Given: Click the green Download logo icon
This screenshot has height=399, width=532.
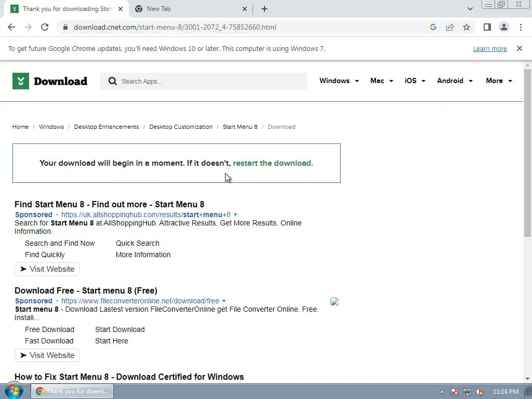Looking at the screenshot, I should (x=21, y=81).
